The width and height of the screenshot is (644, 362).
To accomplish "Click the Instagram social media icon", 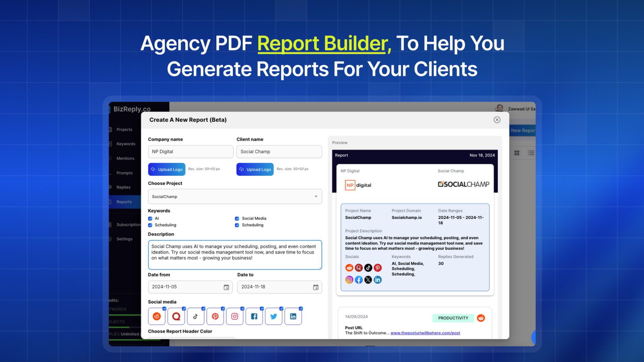I will pos(234,316).
